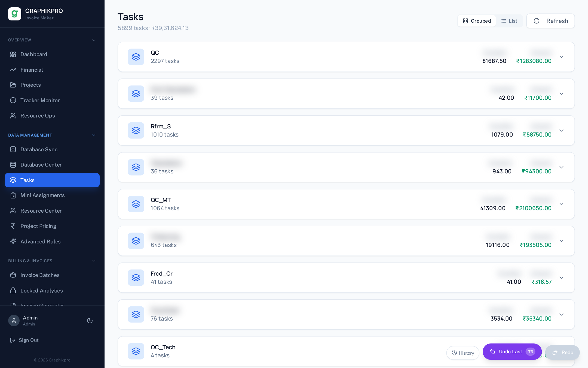The width and height of the screenshot is (588, 368).
Task: Click the Database Center icon
Action: 13,165
